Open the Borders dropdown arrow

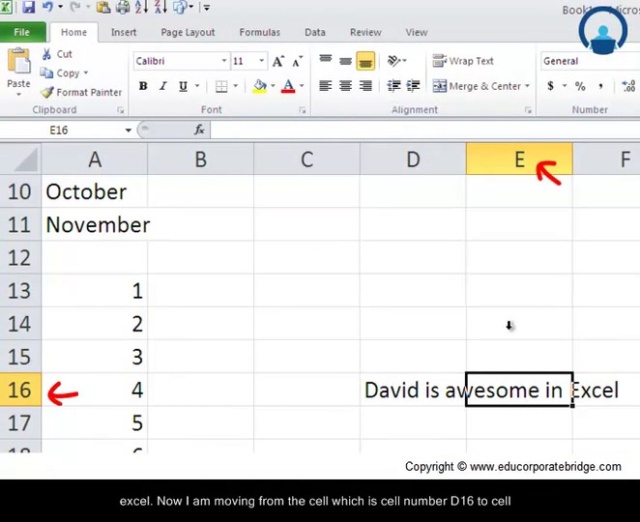(236, 86)
